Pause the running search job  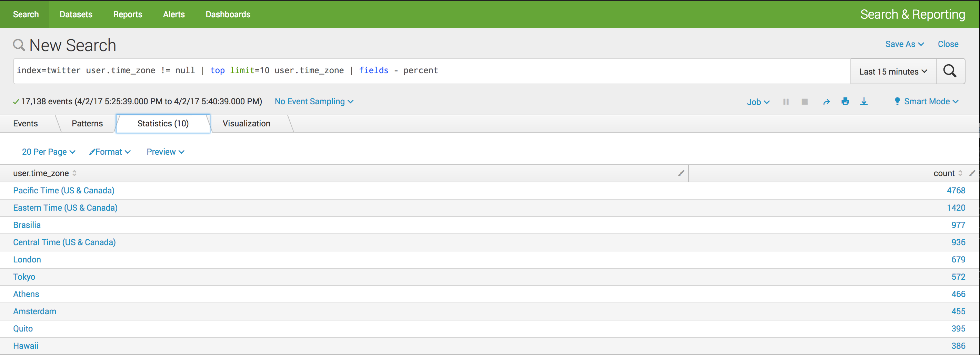[786, 102]
